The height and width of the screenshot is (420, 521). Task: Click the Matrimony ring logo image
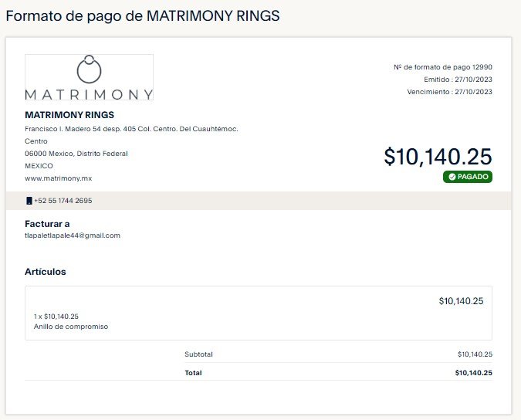(x=89, y=77)
